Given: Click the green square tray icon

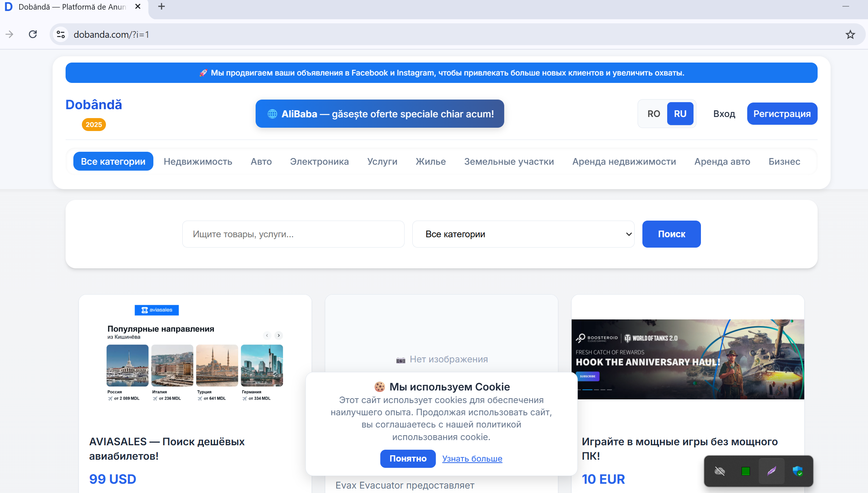Looking at the screenshot, I should coord(746,471).
